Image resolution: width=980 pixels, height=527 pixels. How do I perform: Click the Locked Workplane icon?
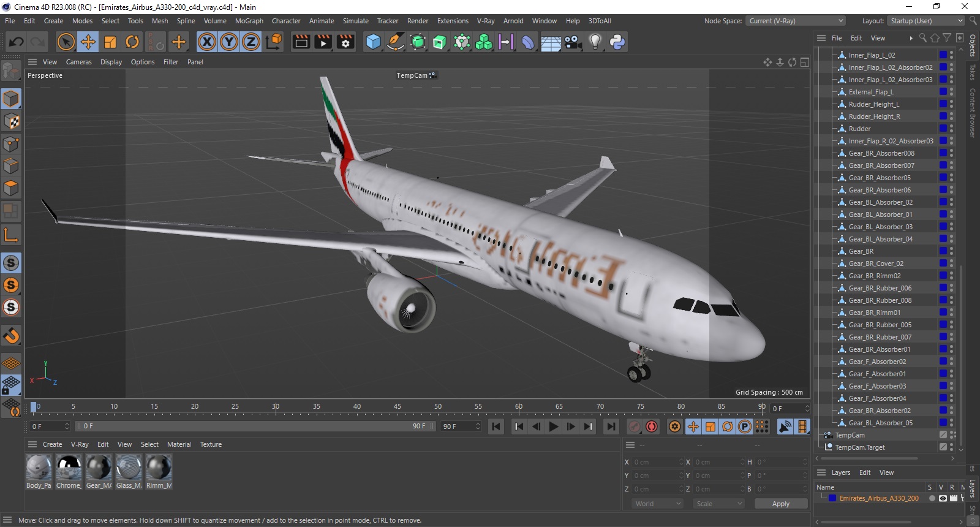click(11, 385)
